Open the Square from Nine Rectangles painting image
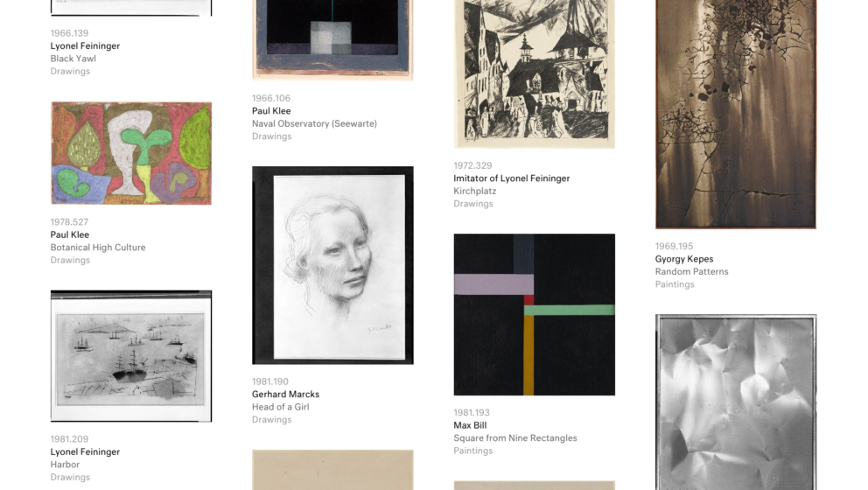This screenshot has width=868, height=490. [x=535, y=314]
